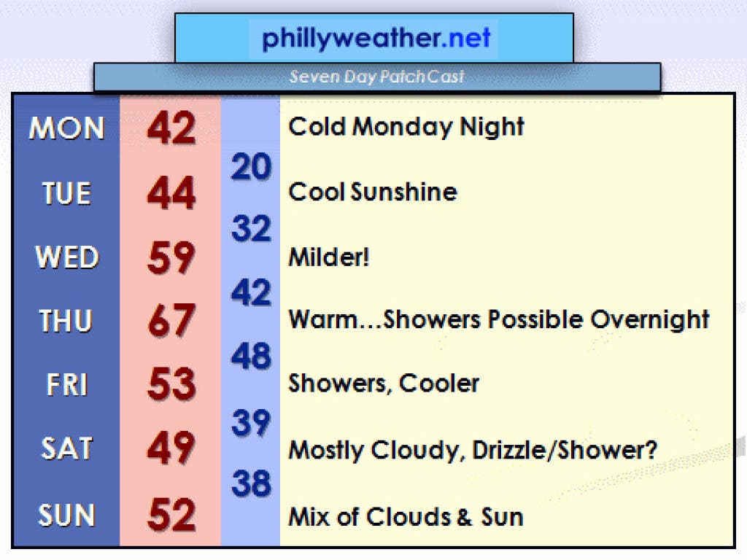Select the Seven Day PatchCast header bar
The width and height of the screenshot is (747, 560).
[x=377, y=77]
